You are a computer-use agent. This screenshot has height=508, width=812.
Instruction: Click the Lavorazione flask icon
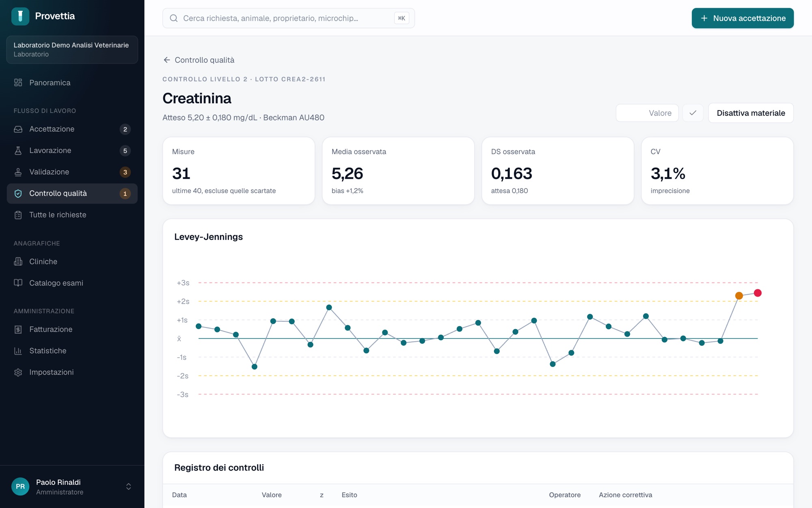18,150
